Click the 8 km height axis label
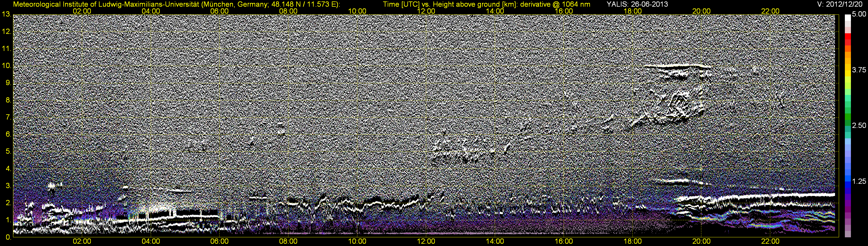Image resolution: width=868 pixels, height=246 pixels. click(x=8, y=100)
